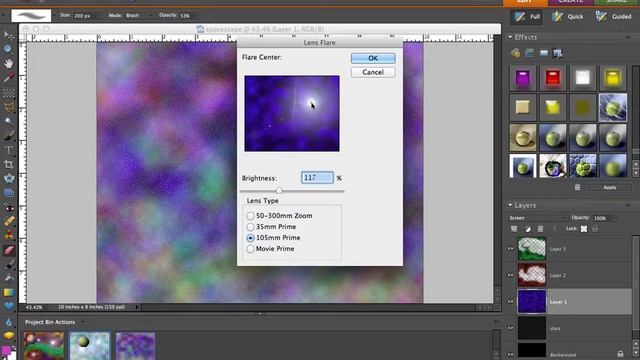This screenshot has height=360, width=640.
Task: Switch to the SHARE tab
Action: 617,2
